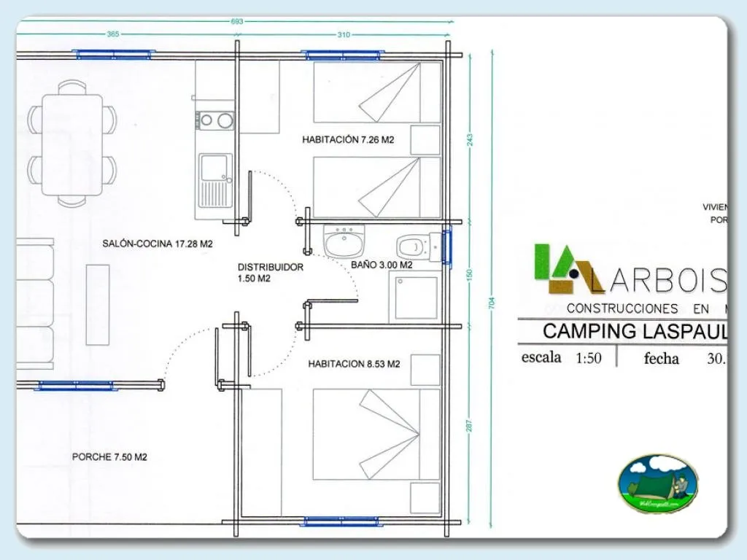Click the 693 overall width dimension
Screen dimensions: 747x560
pyautogui.click(x=237, y=21)
